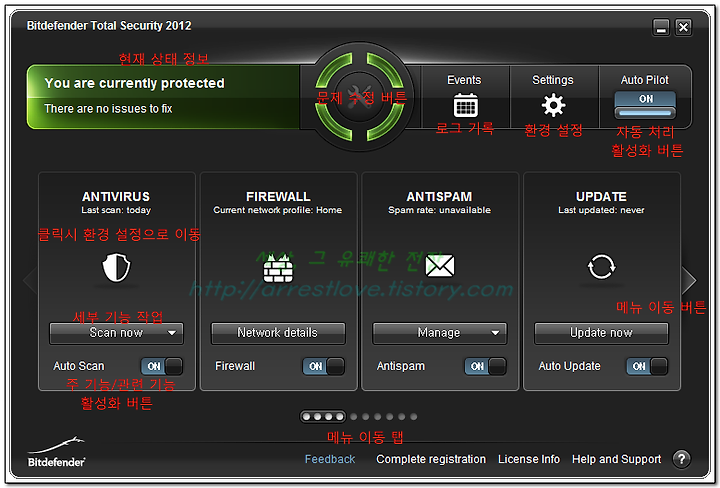Click the Network details button
The image size is (720, 488).
coord(278,333)
